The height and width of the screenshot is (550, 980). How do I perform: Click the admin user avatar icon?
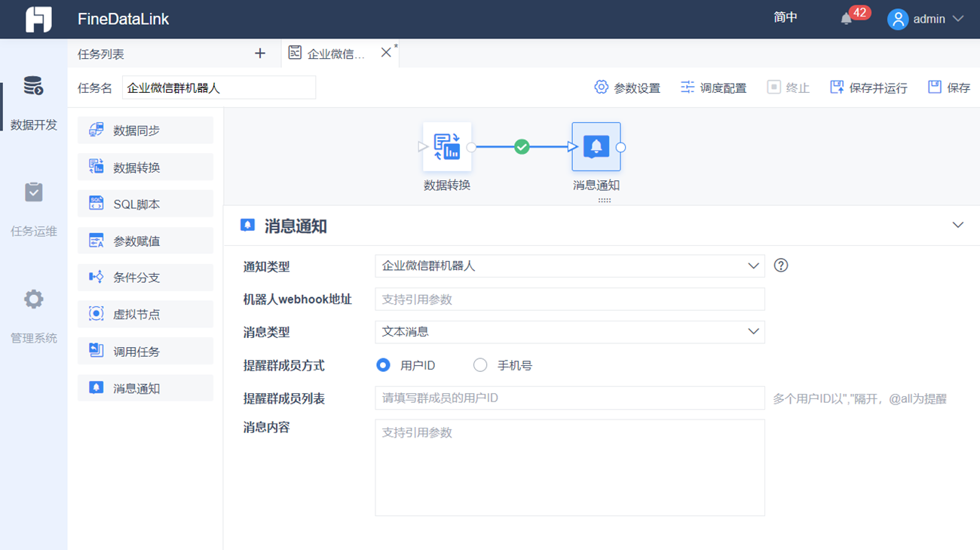point(897,19)
